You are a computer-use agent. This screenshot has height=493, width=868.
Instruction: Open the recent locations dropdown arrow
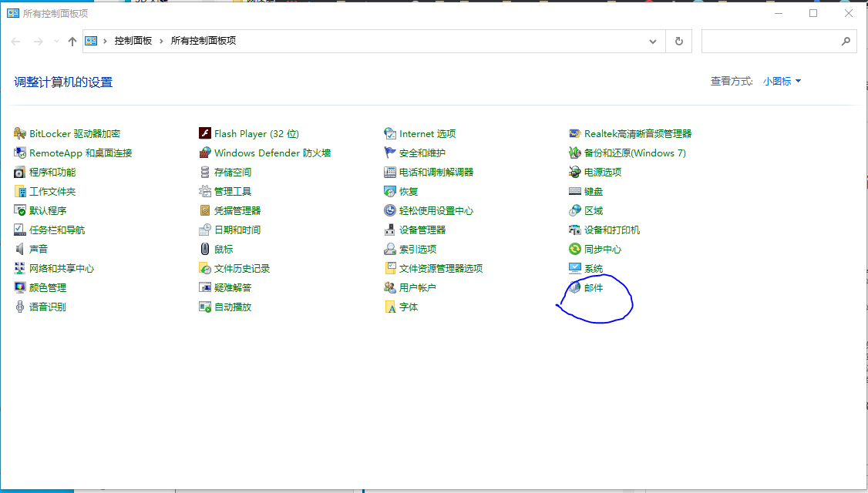coord(56,42)
